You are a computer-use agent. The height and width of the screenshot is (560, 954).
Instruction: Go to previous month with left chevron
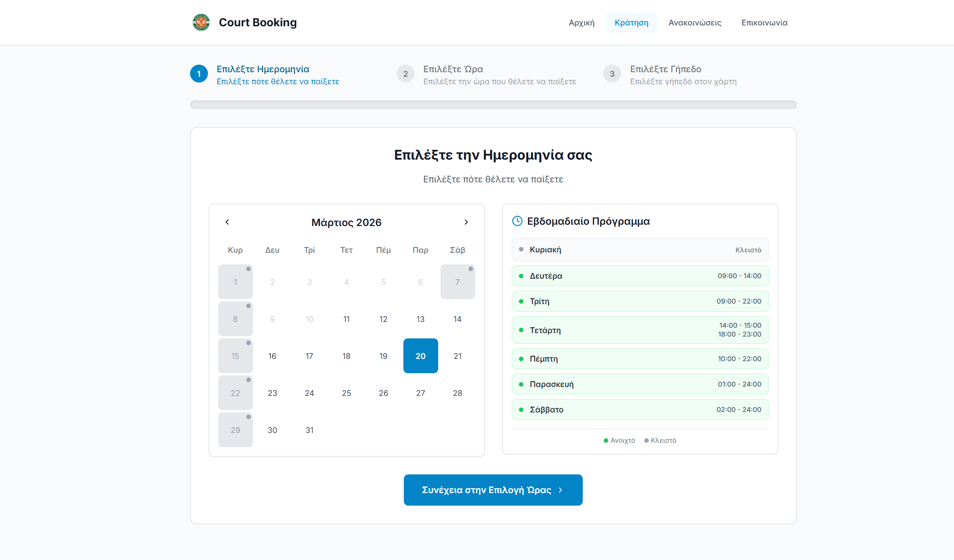pos(227,222)
